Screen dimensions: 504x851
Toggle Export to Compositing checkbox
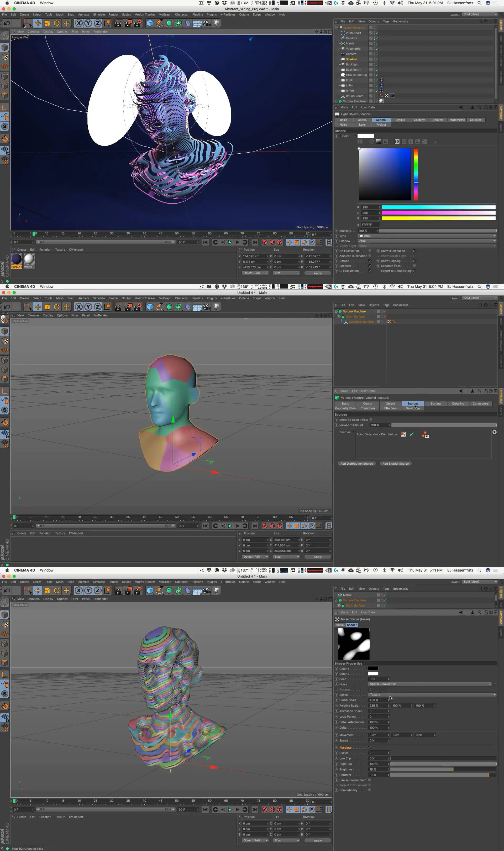click(x=414, y=271)
